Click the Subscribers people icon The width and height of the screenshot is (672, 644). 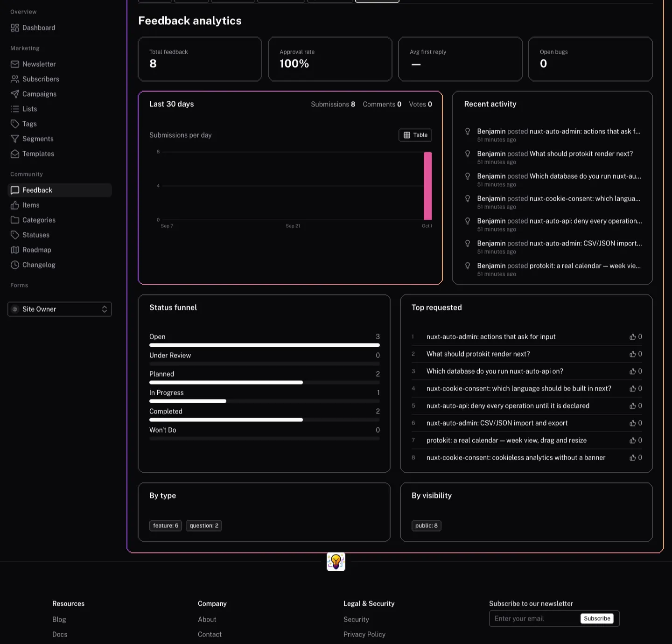point(15,79)
